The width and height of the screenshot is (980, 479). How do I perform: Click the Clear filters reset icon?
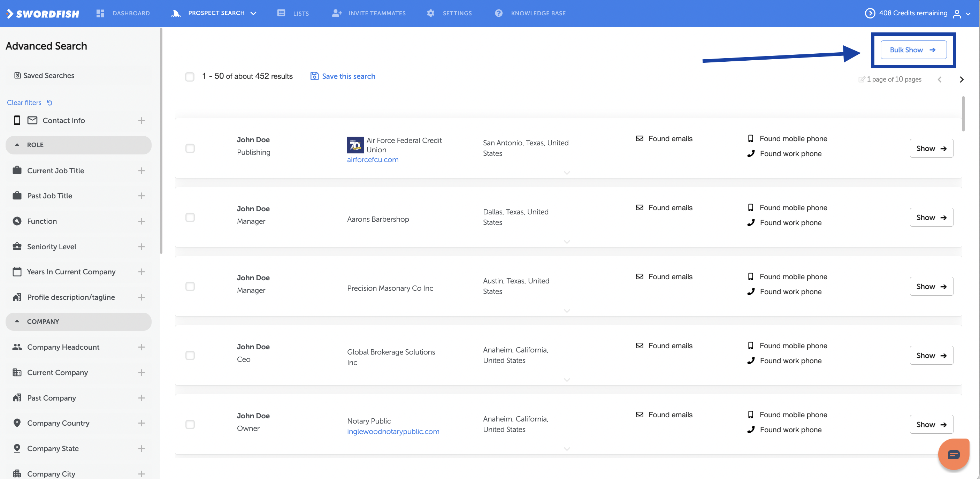click(49, 103)
